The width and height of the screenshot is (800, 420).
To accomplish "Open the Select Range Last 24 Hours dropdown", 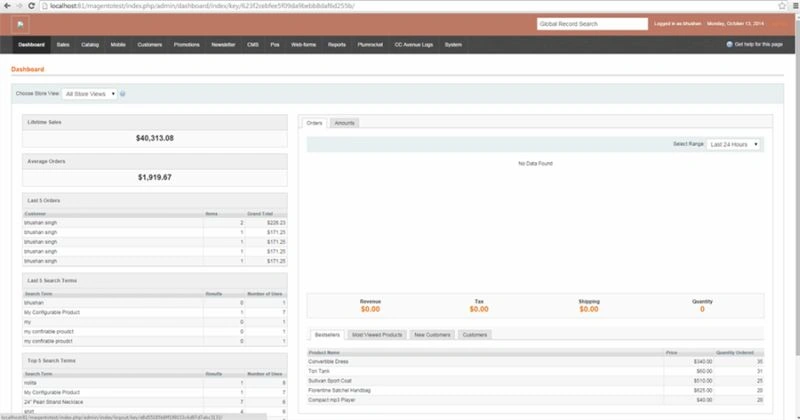I will point(733,144).
